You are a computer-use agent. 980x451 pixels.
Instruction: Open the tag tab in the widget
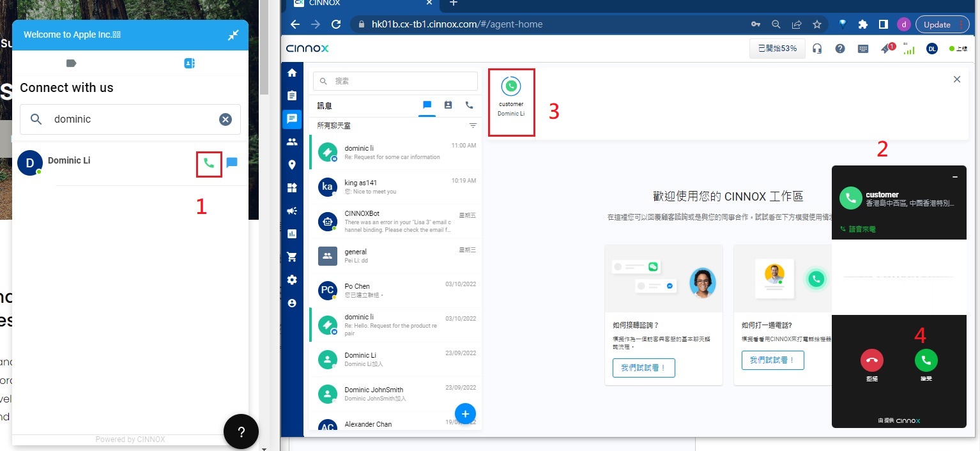[72, 63]
